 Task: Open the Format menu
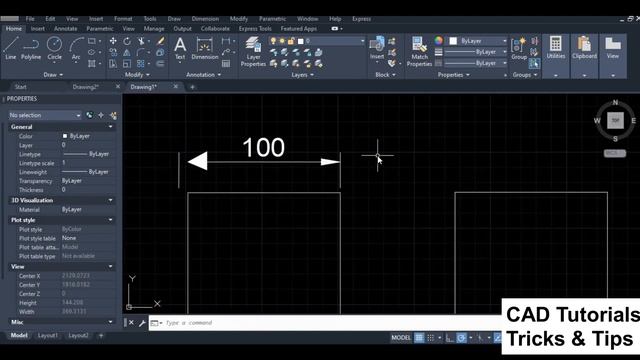[123, 19]
